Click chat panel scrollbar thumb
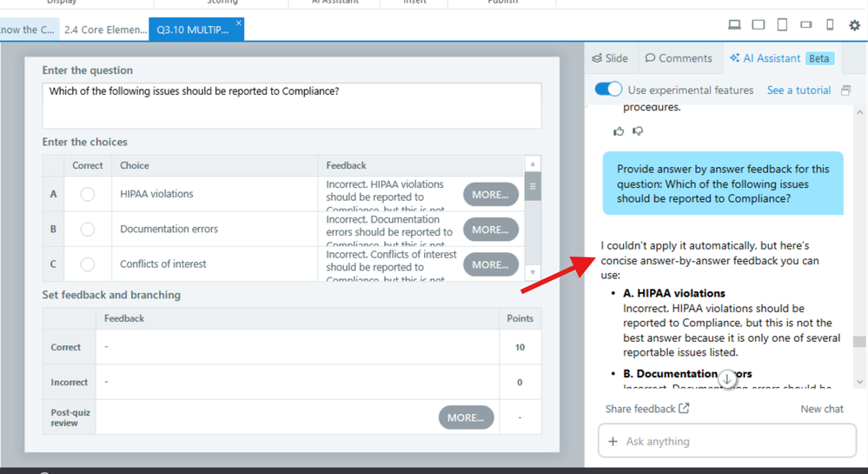Image resolution: width=868 pixels, height=474 pixels. (859, 342)
